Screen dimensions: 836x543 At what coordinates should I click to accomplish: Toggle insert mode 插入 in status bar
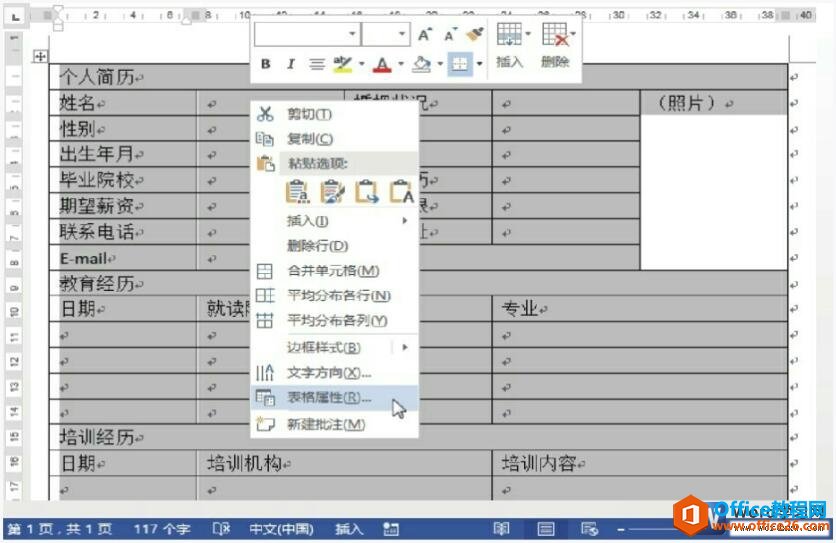(349, 529)
